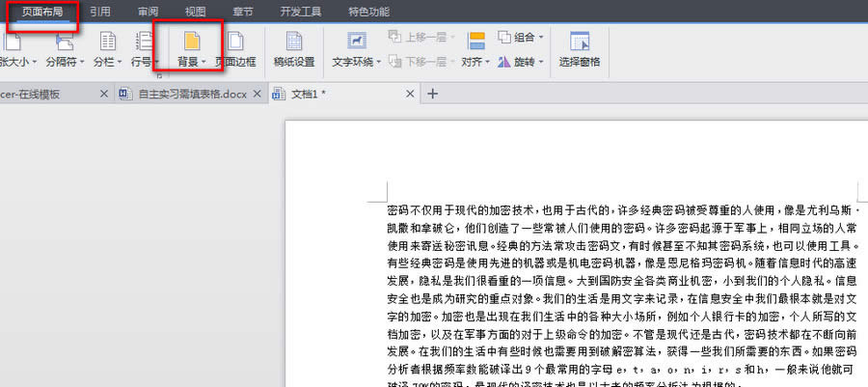Switch to the 引用 ribbon tab
Image resolution: width=868 pixels, height=387 pixels.
(x=99, y=12)
